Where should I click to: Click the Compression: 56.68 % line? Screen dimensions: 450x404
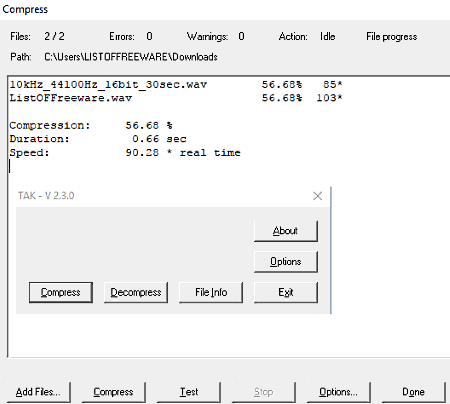click(91, 126)
